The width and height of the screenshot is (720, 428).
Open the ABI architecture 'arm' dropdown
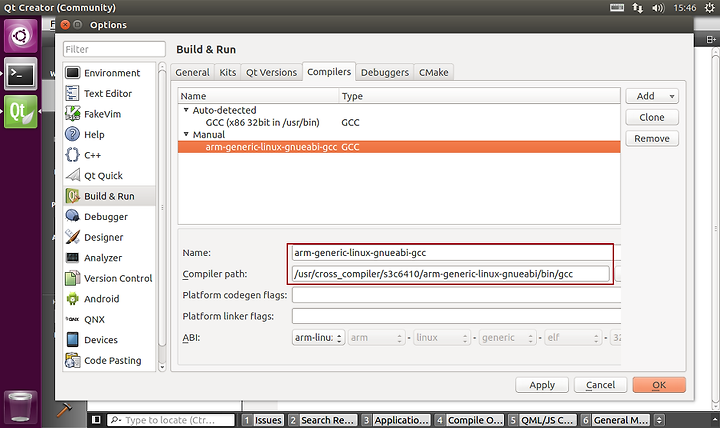point(377,338)
